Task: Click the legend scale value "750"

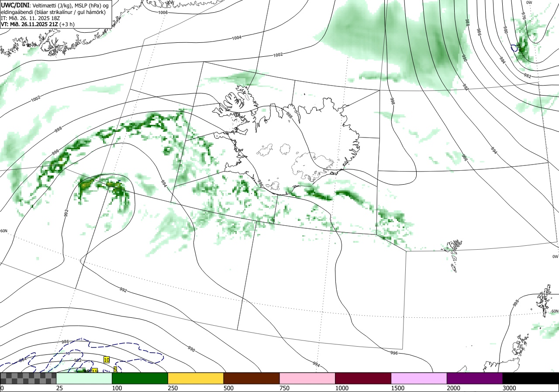Action: 285,388
